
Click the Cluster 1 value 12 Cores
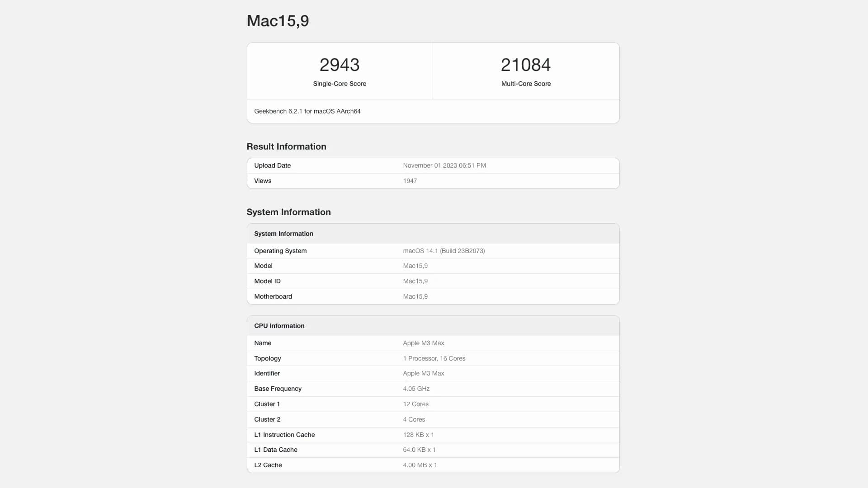point(415,404)
